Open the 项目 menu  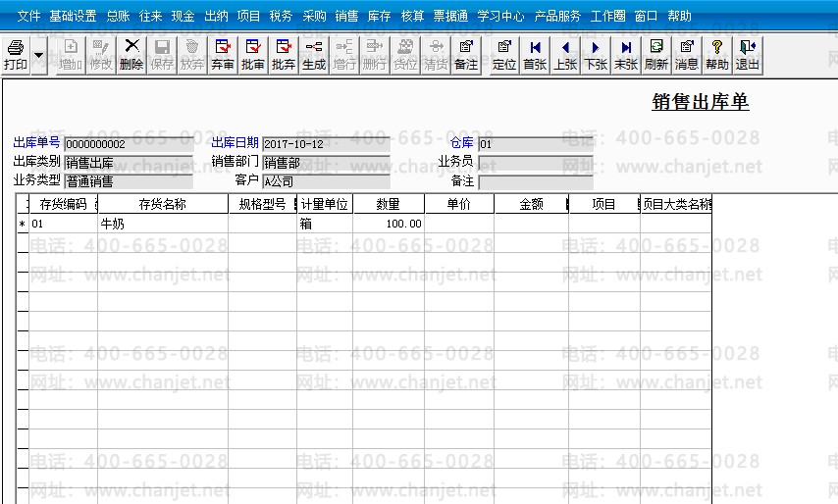(248, 16)
